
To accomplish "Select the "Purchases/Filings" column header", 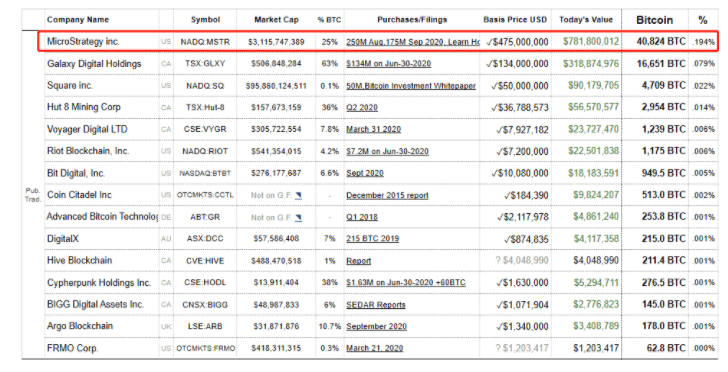I will pyautogui.click(x=412, y=20).
